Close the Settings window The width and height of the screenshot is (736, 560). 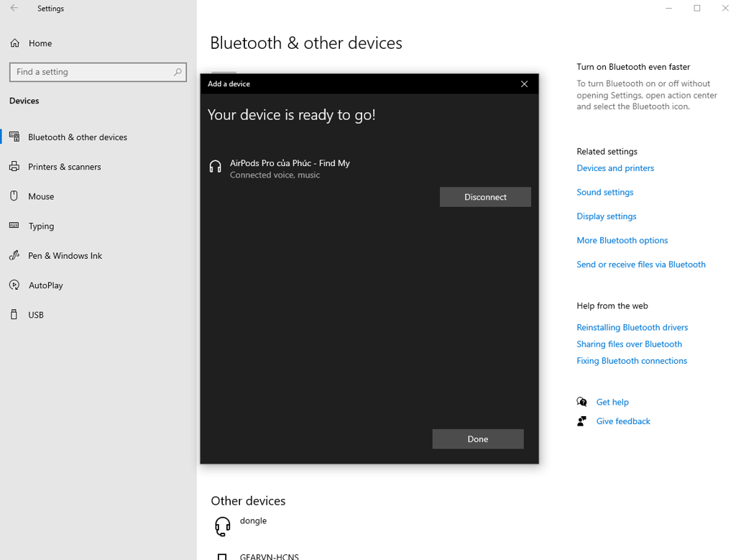(725, 8)
